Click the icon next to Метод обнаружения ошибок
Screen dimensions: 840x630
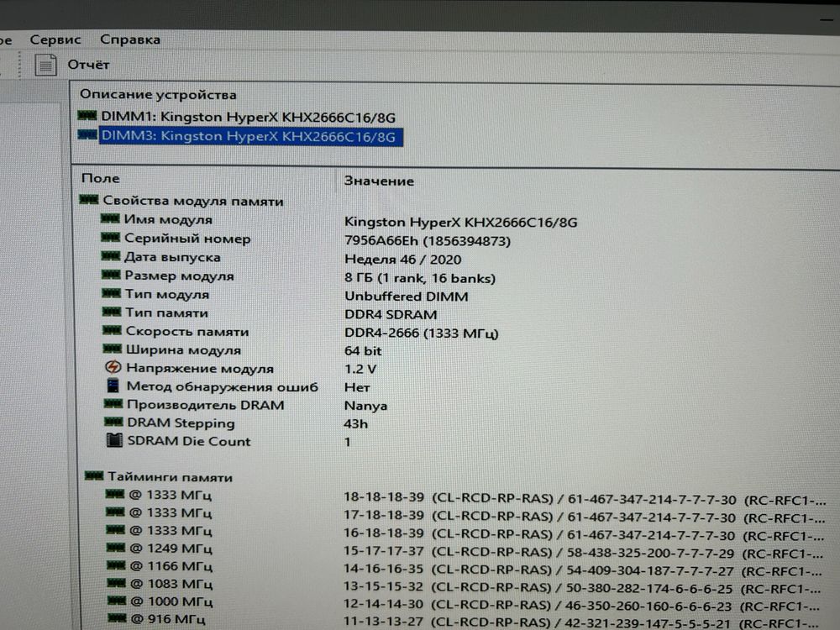pyautogui.click(x=113, y=386)
